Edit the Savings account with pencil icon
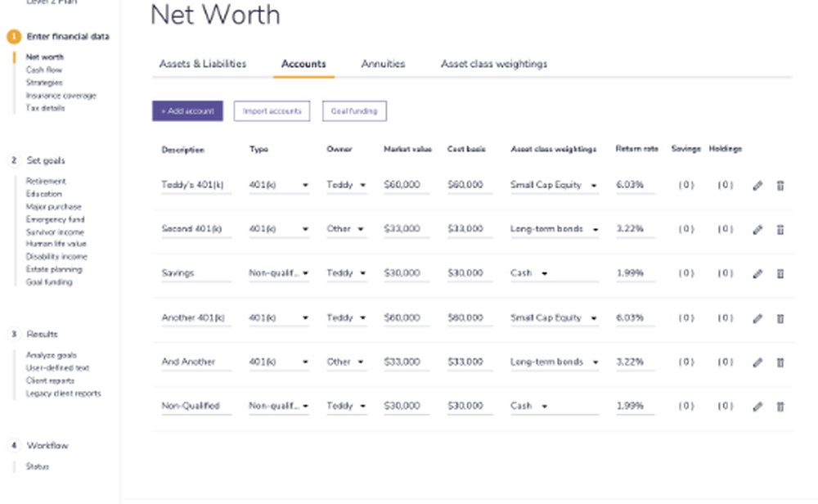The width and height of the screenshot is (818, 504). click(x=757, y=273)
